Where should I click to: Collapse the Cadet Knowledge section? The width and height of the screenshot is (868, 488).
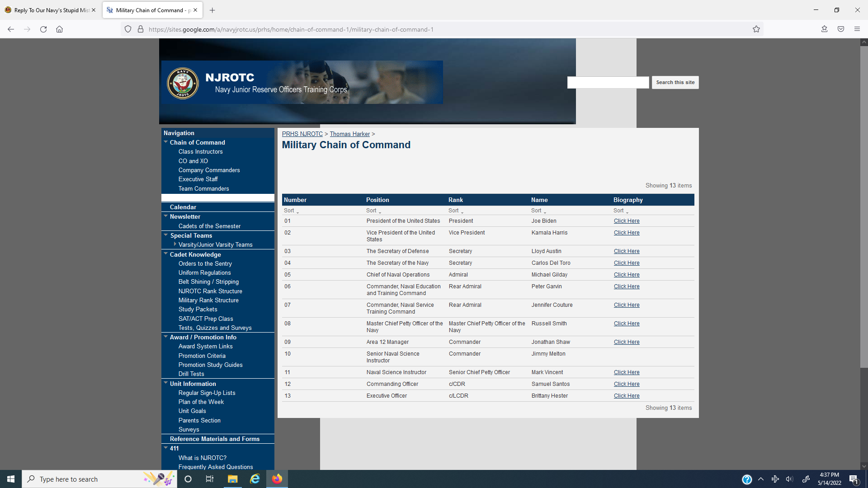(166, 254)
